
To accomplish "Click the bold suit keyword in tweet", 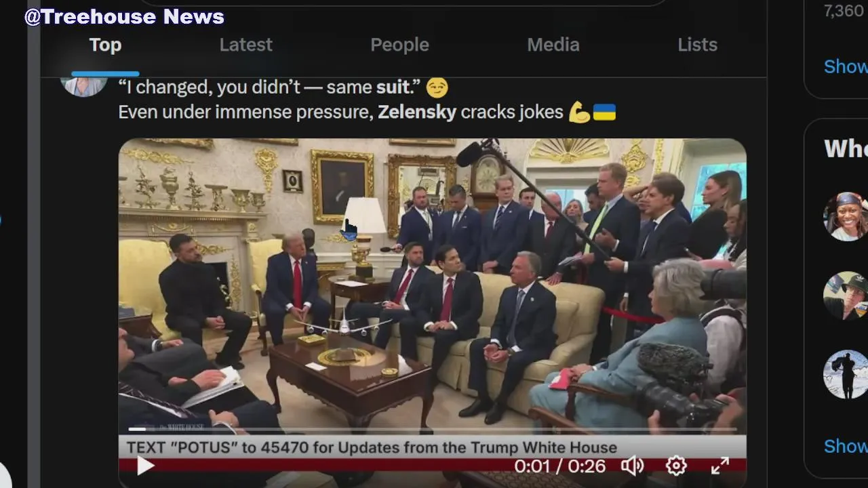I will coord(393,87).
